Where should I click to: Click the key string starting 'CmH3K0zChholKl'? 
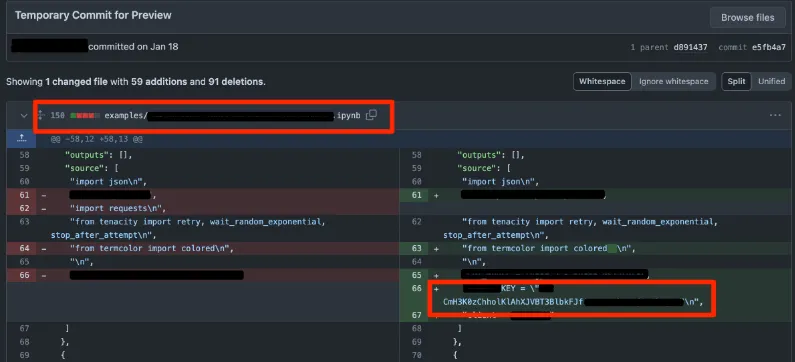tap(514, 302)
